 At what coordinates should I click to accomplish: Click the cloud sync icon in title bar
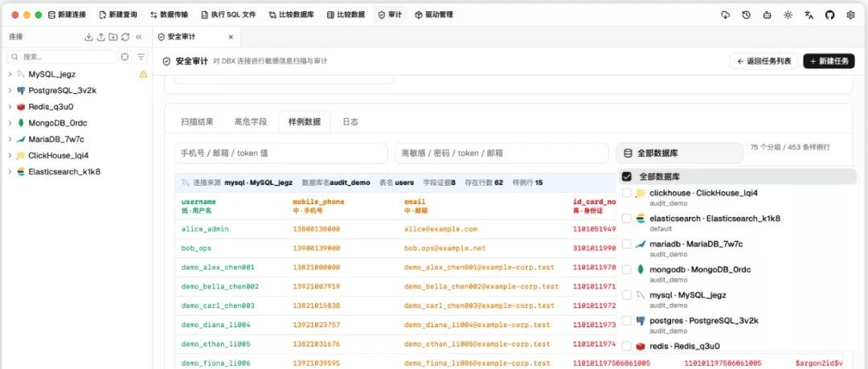[725, 15]
